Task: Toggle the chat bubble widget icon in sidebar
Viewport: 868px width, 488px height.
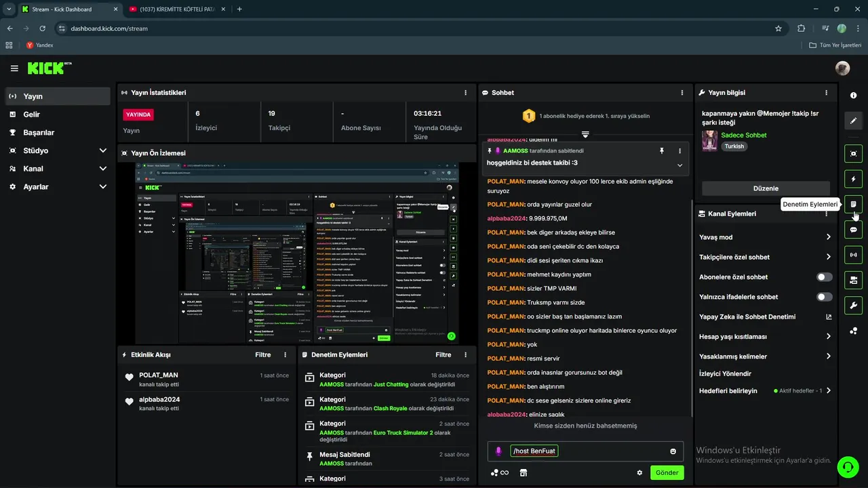Action: pyautogui.click(x=853, y=230)
